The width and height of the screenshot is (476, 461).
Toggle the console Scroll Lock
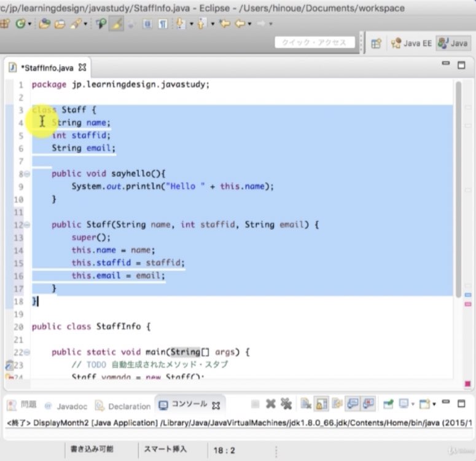click(x=321, y=404)
